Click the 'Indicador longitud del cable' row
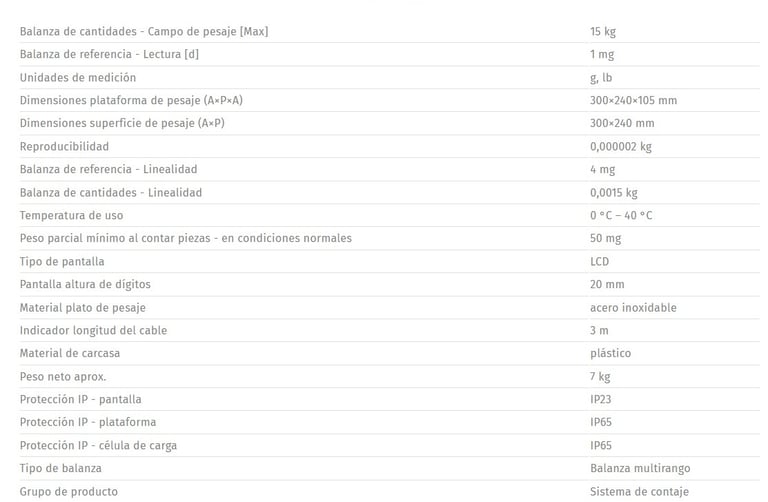Screen dimensions: 768x502 coord(389,331)
